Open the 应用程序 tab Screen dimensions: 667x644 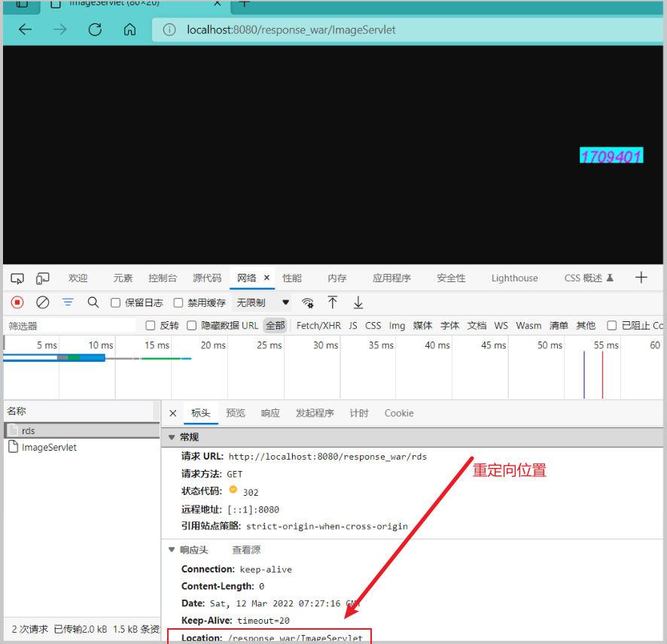tap(391, 278)
